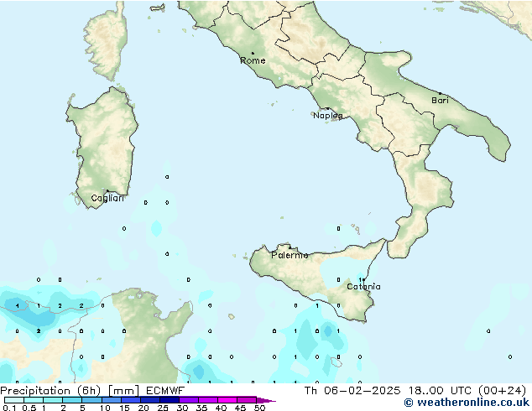This screenshot has height=411, width=532.
Task: Click the Catania city label
Action: click(363, 287)
